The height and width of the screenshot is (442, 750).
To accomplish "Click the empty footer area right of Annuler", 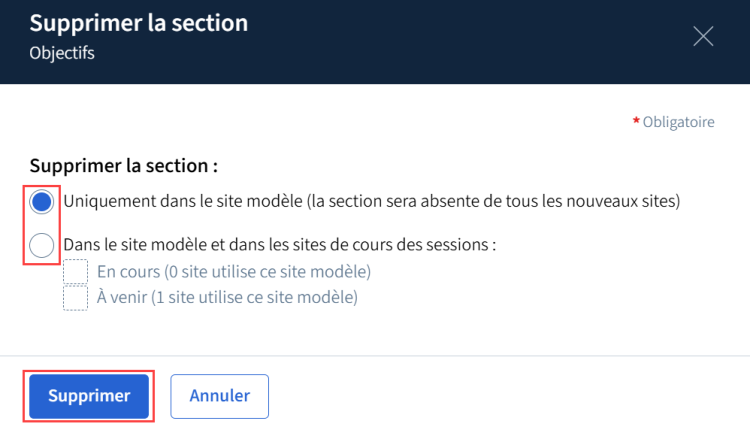I will tap(500, 396).
